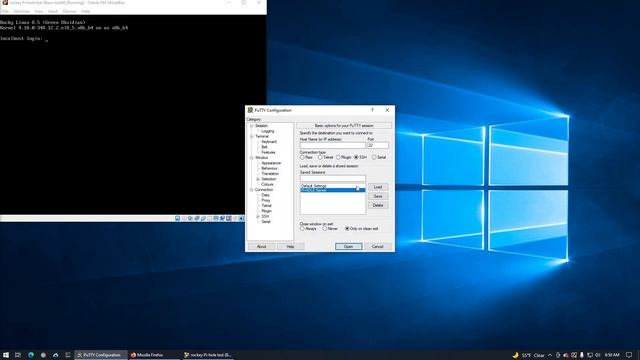Open Features category in the tree
The height and width of the screenshot is (360, 640).
[x=268, y=152]
